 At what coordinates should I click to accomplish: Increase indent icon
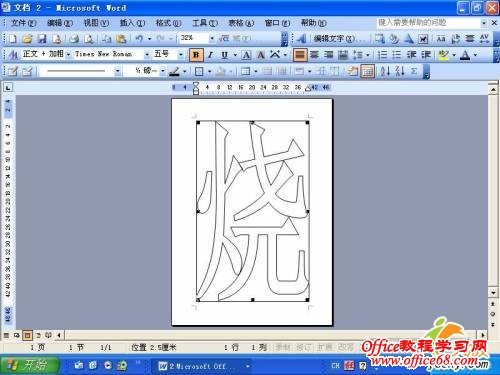point(426,55)
